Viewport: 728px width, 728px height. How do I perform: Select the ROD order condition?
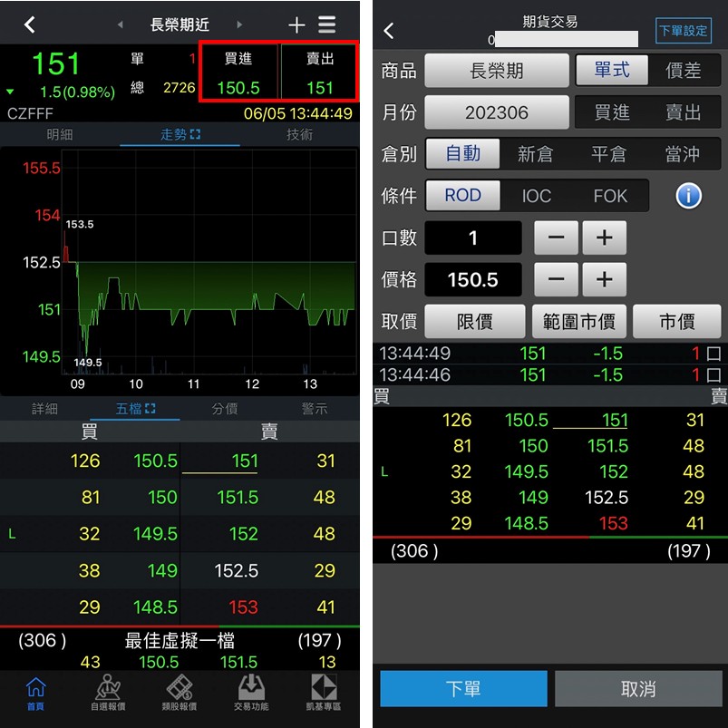tap(462, 196)
